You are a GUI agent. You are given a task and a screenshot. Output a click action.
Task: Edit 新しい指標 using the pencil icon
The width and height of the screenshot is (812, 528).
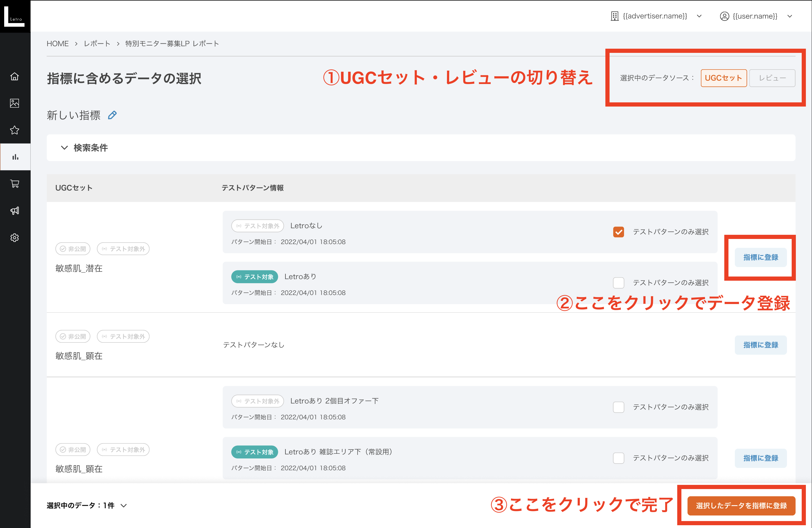coord(112,115)
